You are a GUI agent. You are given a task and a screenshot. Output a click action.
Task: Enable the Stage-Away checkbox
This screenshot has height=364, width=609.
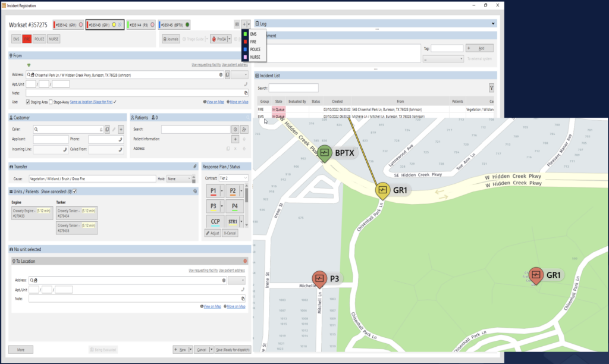coord(50,101)
